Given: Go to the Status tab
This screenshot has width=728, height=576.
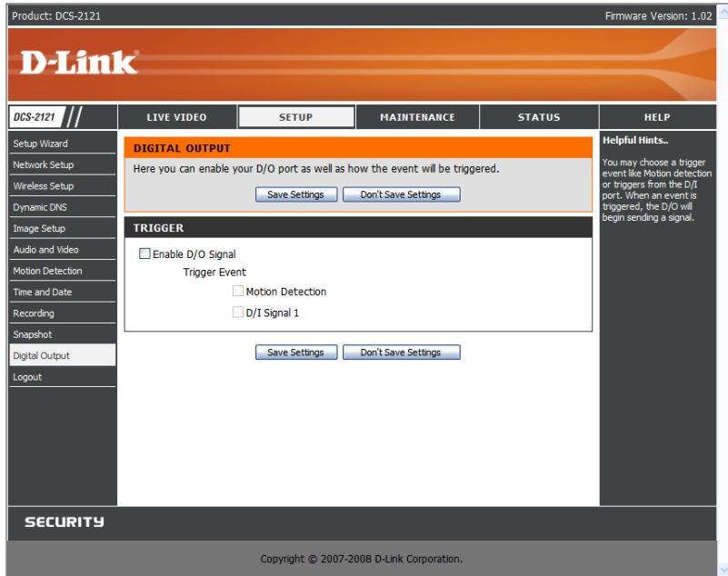Looking at the screenshot, I should [x=539, y=117].
